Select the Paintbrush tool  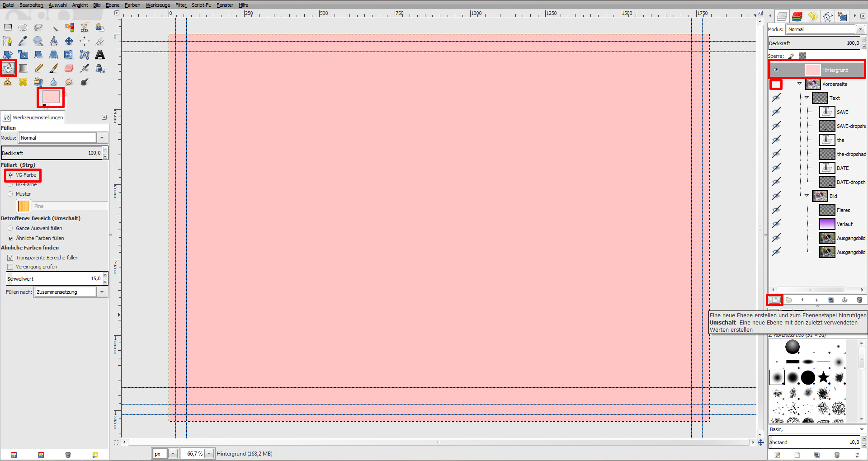[x=53, y=68]
